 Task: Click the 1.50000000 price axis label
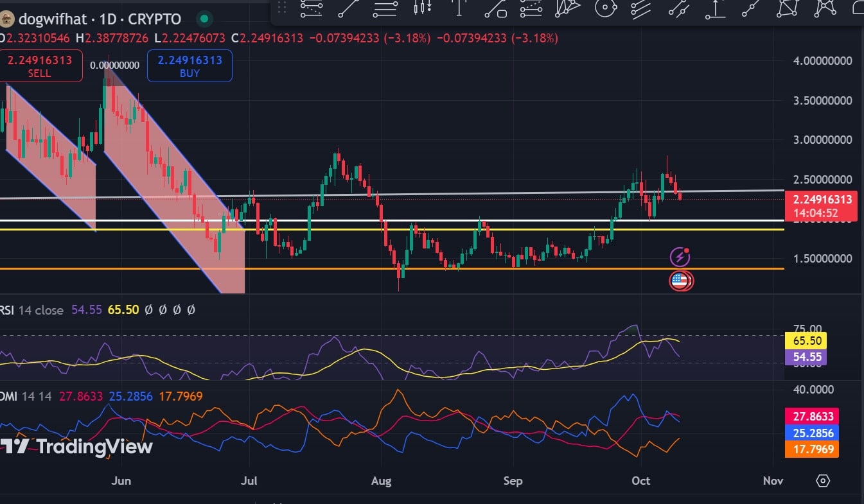click(822, 259)
